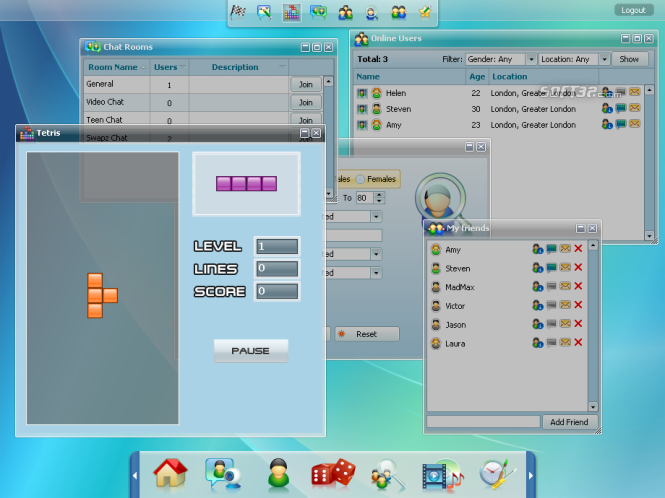The height and width of the screenshot is (498, 665).
Task: Open the user search magnifier icon in top toolbar
Action: [x=372, y=13]
